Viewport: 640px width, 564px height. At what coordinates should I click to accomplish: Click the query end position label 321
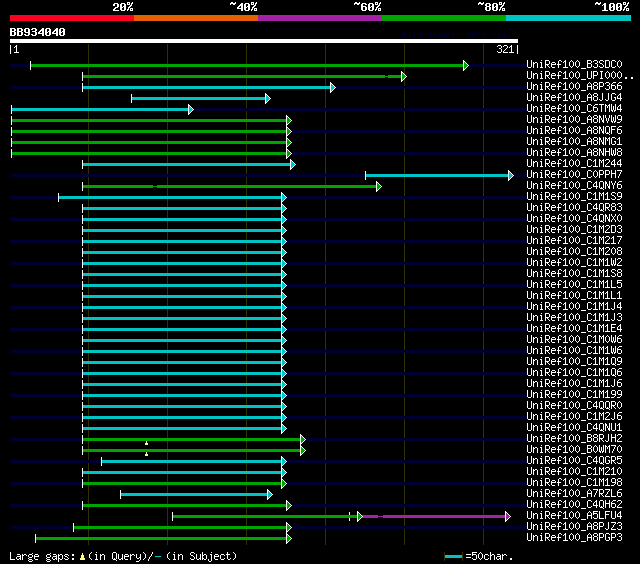(x=505, y=49)
